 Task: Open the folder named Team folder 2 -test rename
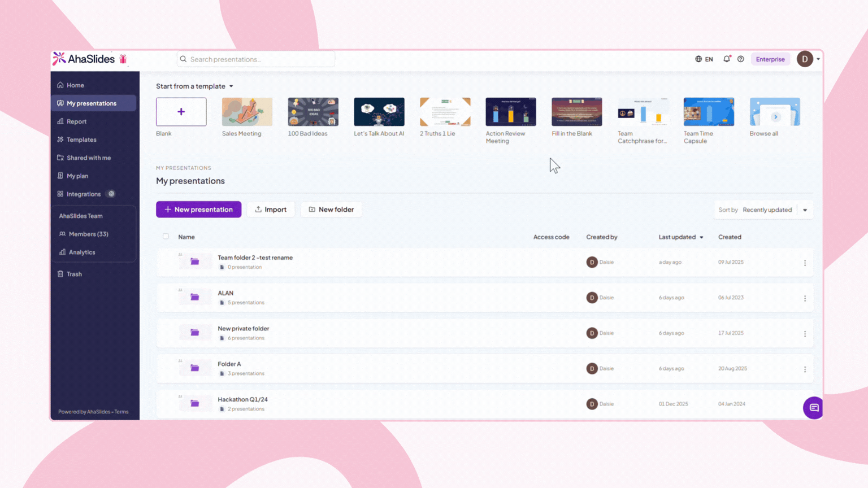click(x=255, y=258)
